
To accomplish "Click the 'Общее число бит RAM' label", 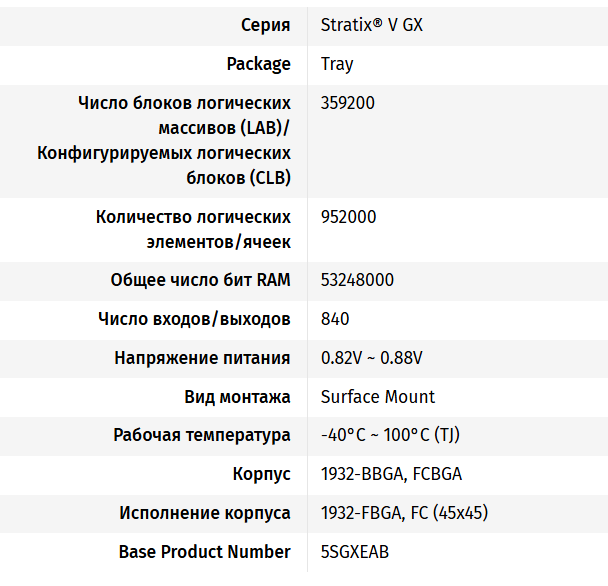I will (200, 280).
